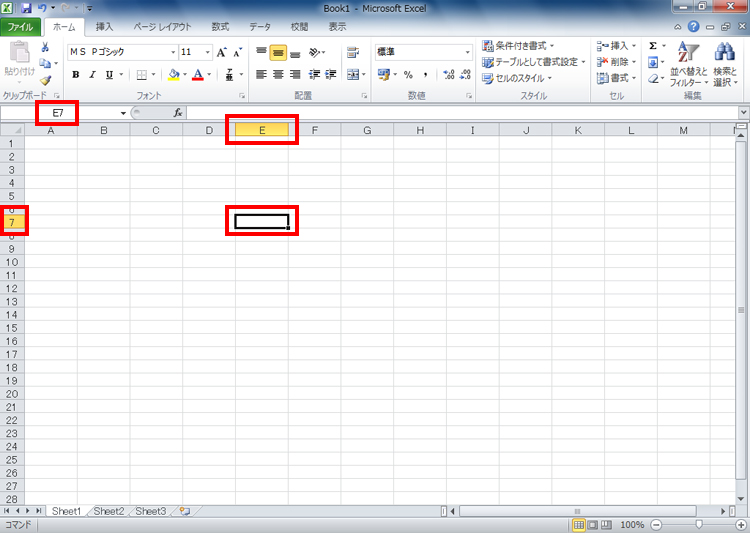Toggle middle vertical alignment
Screen dimensions: 750x533
[x=278, y=52]
